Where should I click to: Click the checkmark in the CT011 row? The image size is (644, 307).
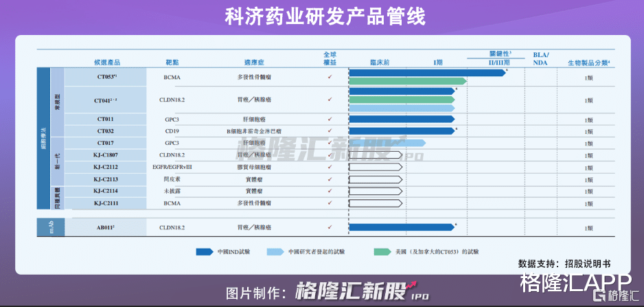pos(330,120)
